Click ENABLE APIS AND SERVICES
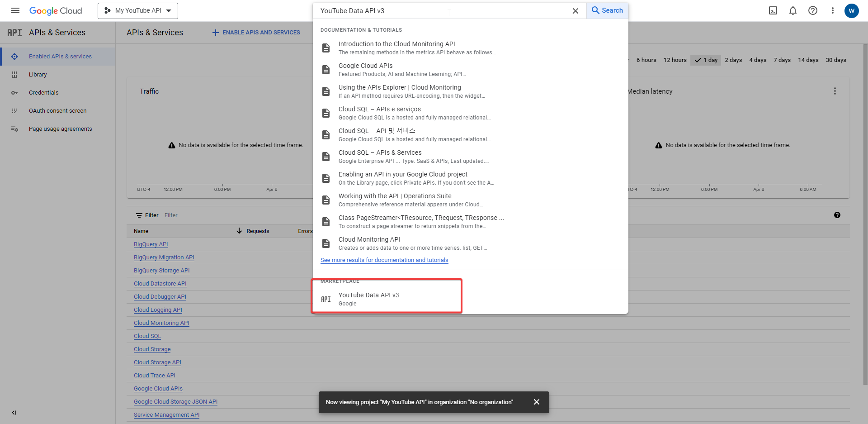 coord(256,32)
